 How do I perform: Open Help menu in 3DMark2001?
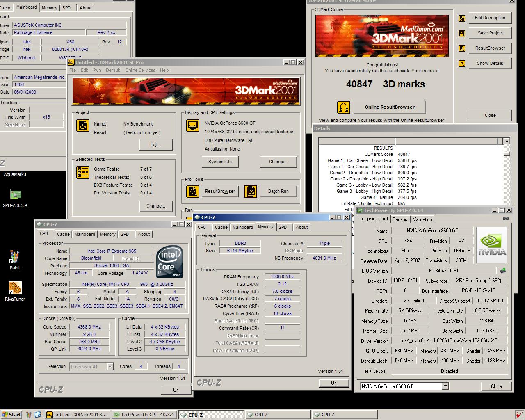pyautogui.click(x=164, y=70)
